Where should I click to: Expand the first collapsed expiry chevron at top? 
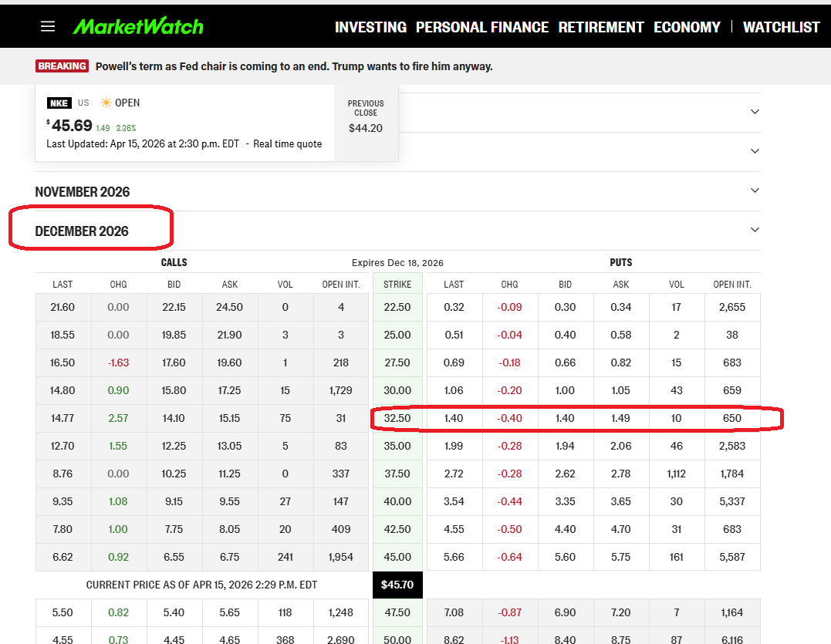click(x=755, y=112)
